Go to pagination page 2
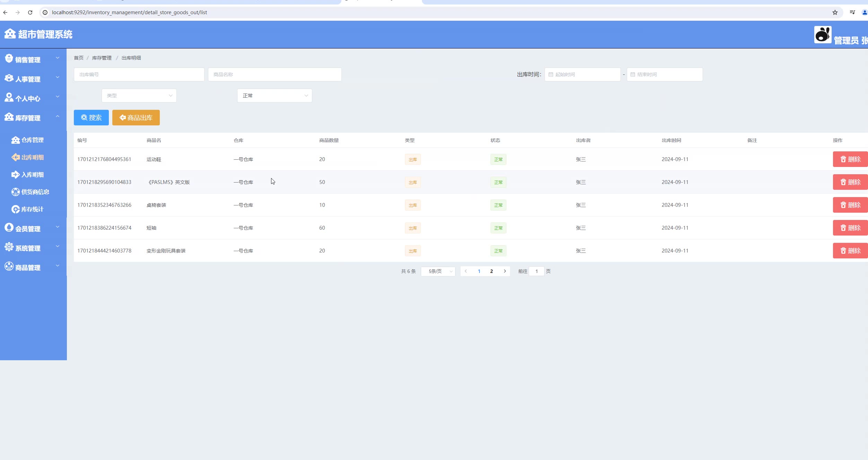This screenshot has width=868, height=460. pyautogui.click(x=492, y=271)
